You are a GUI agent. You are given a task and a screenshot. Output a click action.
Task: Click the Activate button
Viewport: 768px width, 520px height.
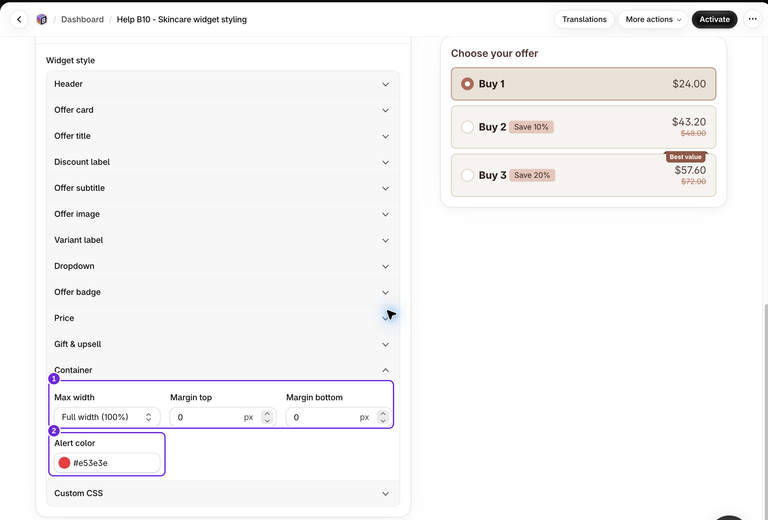click(714, 20)
